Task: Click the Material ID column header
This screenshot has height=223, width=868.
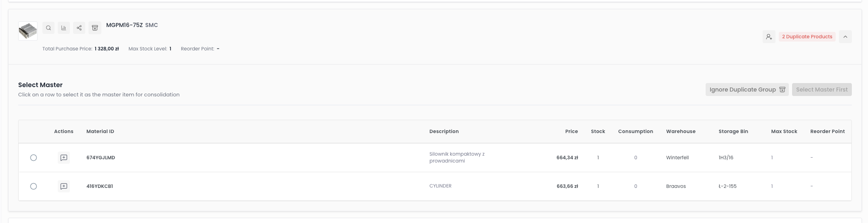Action: click(100, 131)
